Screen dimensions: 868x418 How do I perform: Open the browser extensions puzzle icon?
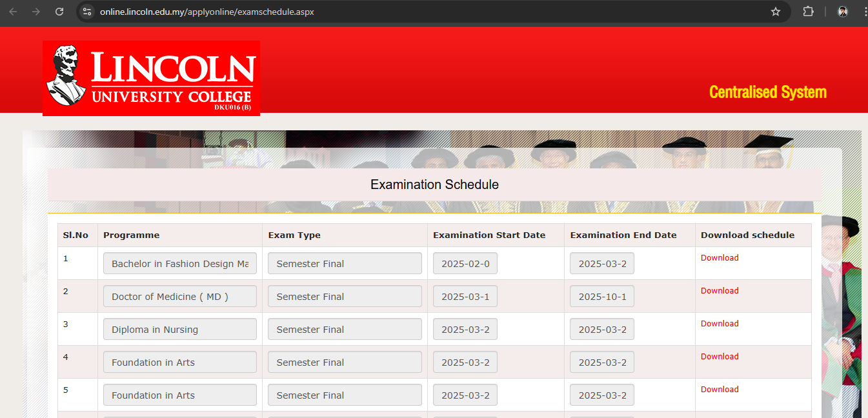coord(808,12)
